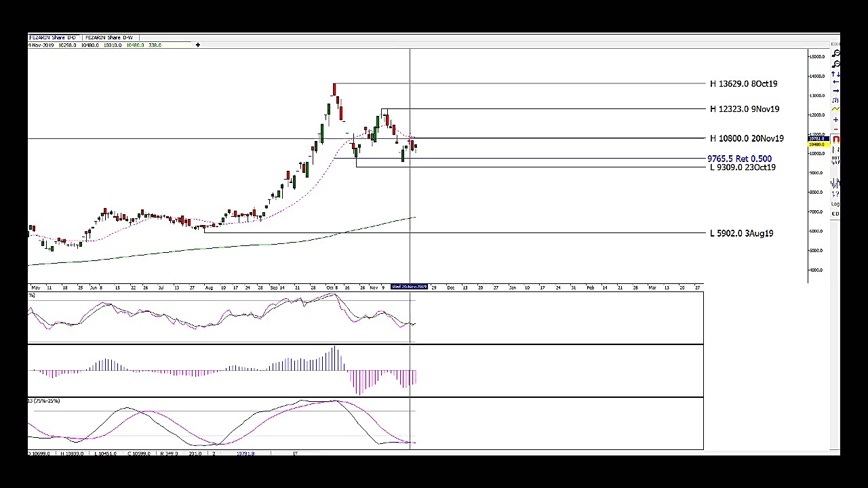Switch to the FEZARIN Share D-D tab

pos(53,37)
